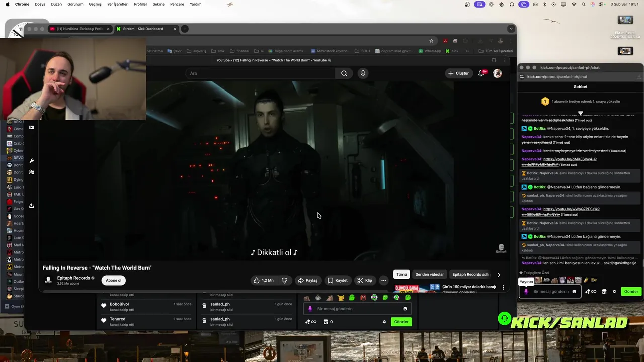Viewport: 644px width, 362px height.
Task: Dislike the video with thumbs down
Action: 284,280
